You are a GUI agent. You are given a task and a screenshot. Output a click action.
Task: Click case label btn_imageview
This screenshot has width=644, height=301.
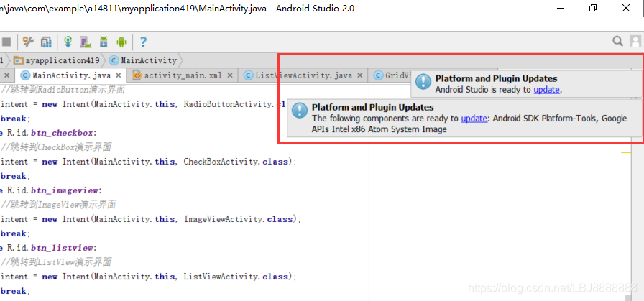pyautogui.click(x=65, y=190)
